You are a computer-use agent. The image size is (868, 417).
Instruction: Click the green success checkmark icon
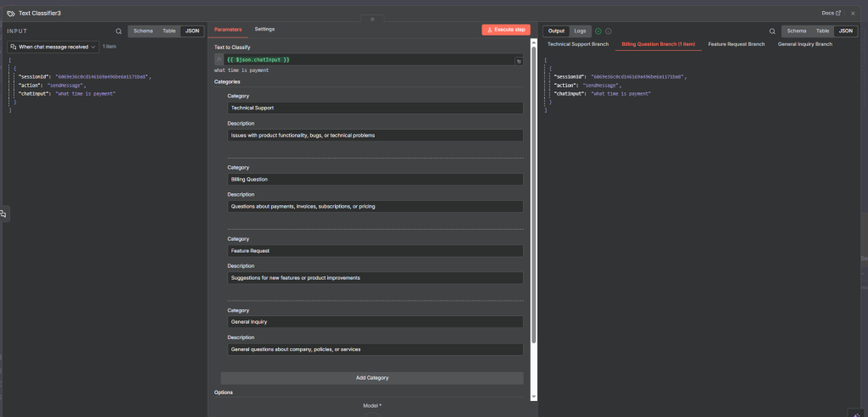598,31
